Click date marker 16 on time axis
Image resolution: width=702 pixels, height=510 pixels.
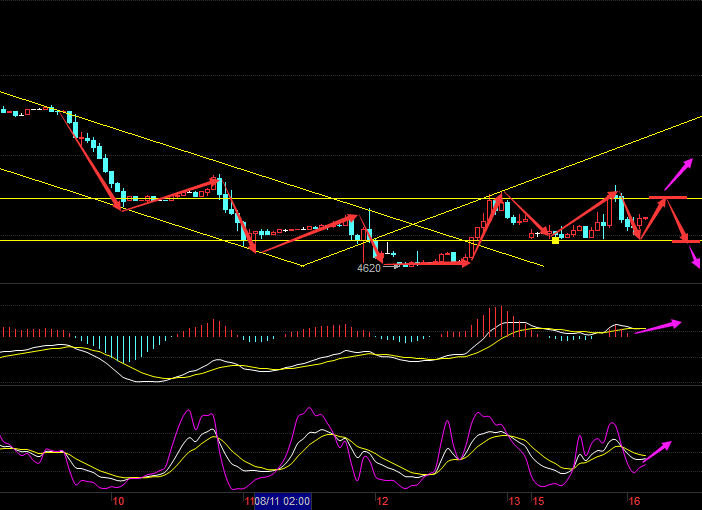point(633,501)
